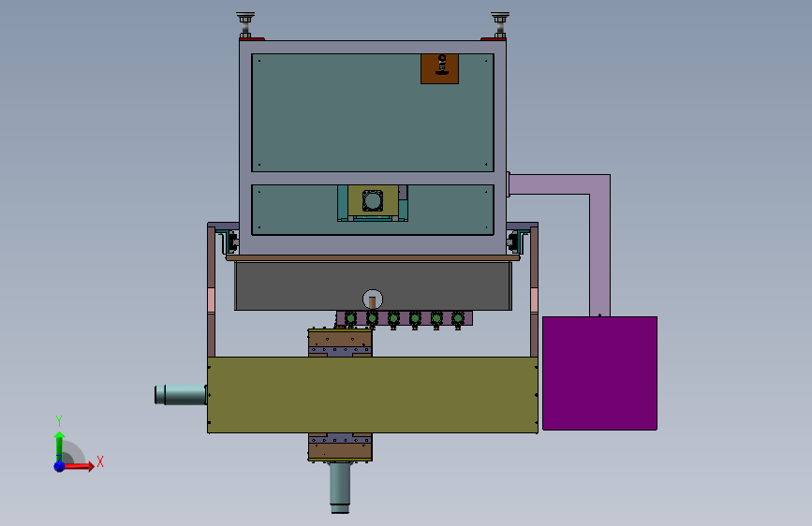Select the horizontal shaft protruding on the left
The width and height of the screenshot is (812, 526).
coord(181,395)
